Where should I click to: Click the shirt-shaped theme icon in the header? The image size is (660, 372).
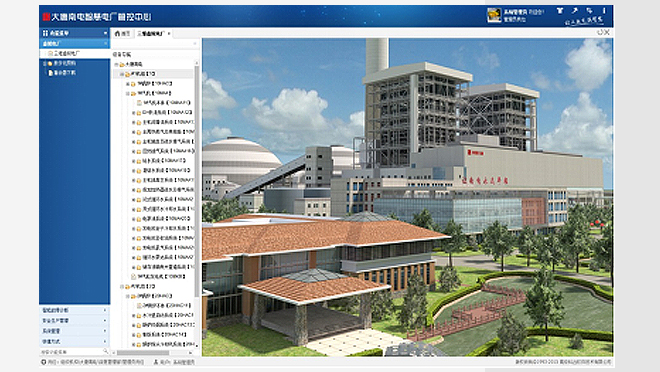click(x=560, y=11)
